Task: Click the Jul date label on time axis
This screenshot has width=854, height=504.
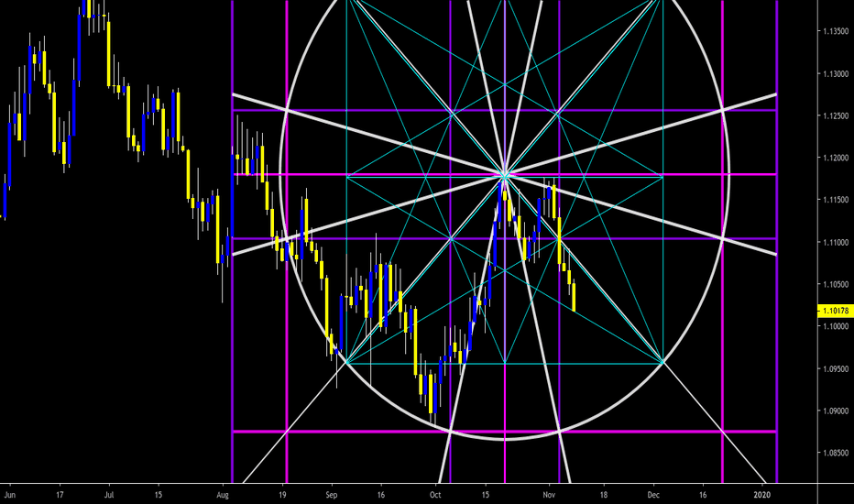Action: [x=109, y=495]
